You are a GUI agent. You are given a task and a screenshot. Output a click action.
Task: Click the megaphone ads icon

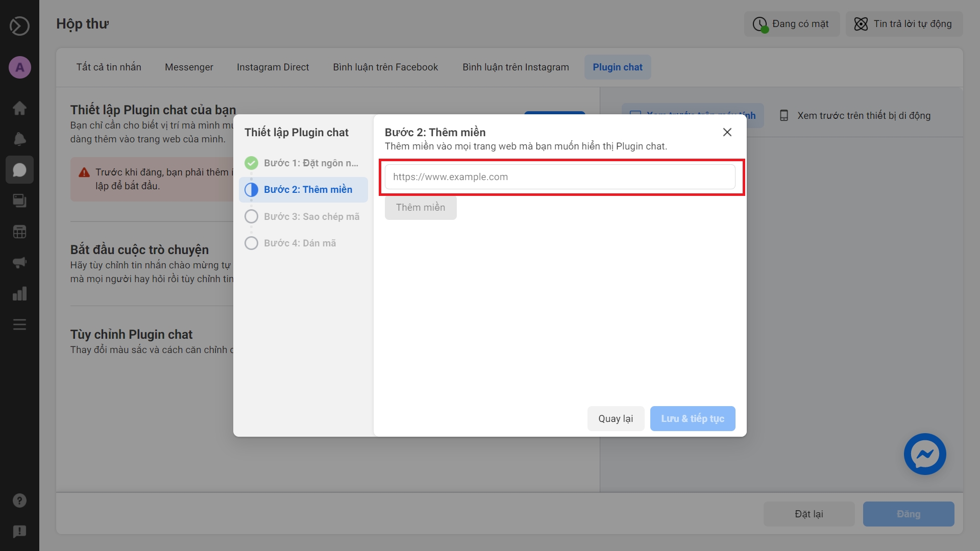pyautogui.click(x=19, y=263)
